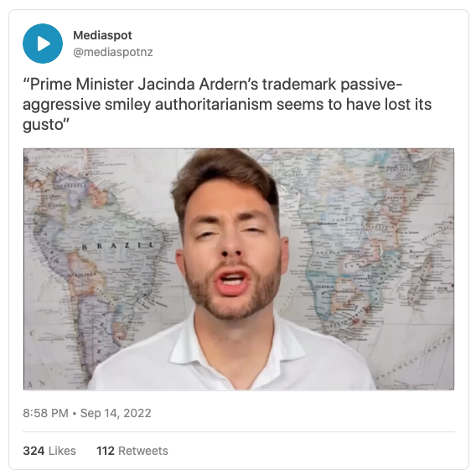Click the word "gusto" in the tweet
The image size is (476, 475).
pyautogui.click(x=42, y=125)
